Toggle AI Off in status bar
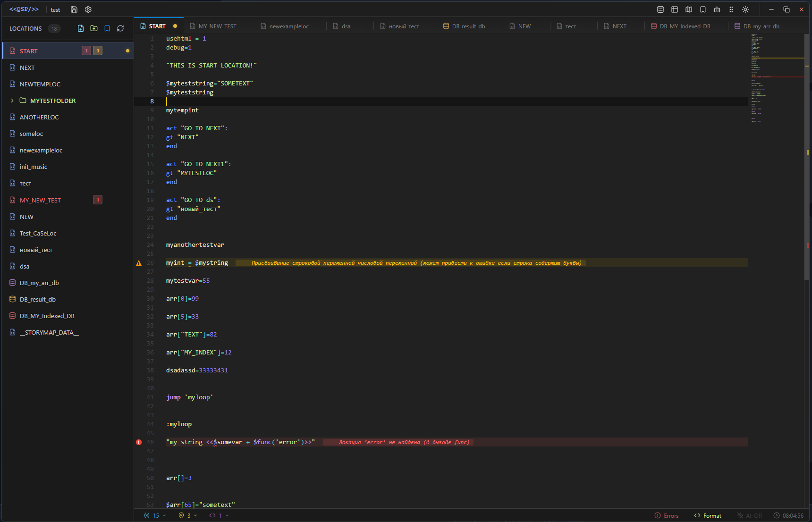Screen dimensions: 812x522 pyautogui.click(x=750, y=515)
